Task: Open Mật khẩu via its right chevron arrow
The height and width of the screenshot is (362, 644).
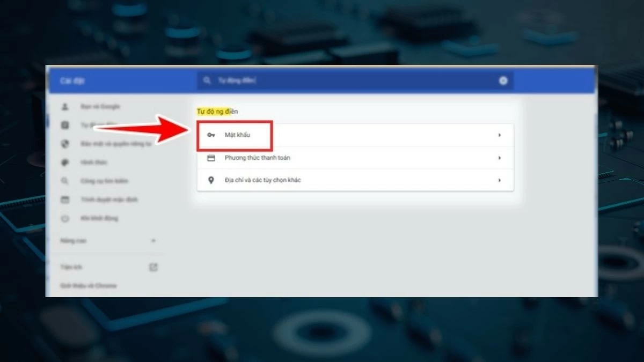Action: click(x=500, y=135)
